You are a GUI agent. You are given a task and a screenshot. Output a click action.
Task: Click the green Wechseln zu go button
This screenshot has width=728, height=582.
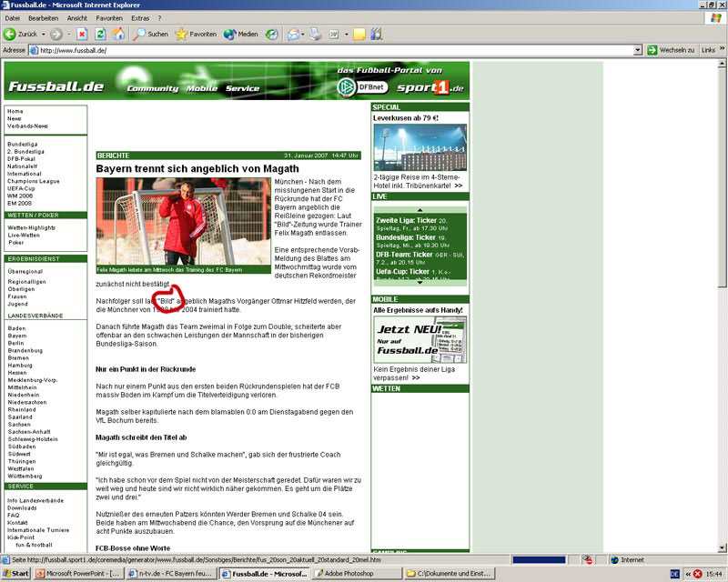tap(671, 50)
